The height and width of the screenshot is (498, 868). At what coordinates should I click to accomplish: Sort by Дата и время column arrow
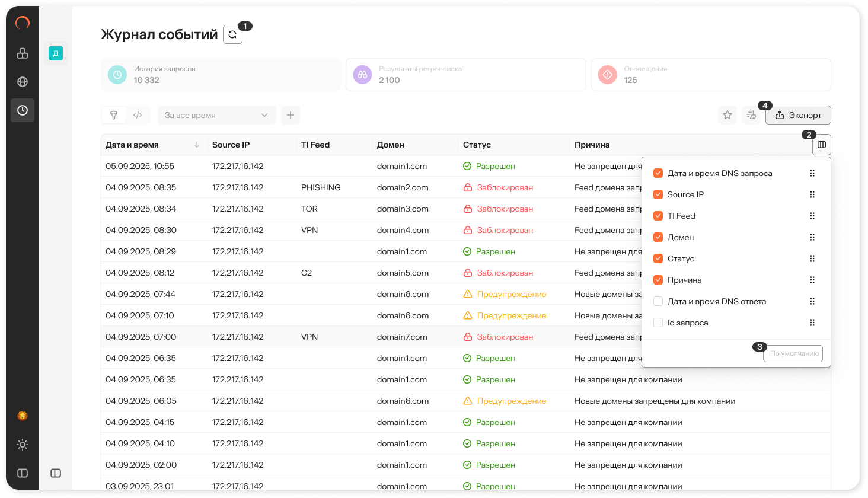(x=197, y=145)
